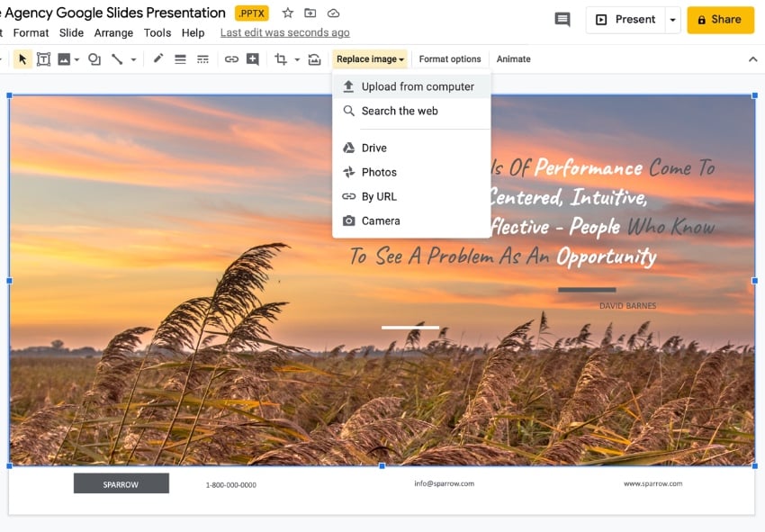Image resolution: width=765 pixels, height=532 pixels.
Task: Open the Replace image dropdown
Action: 370,59
